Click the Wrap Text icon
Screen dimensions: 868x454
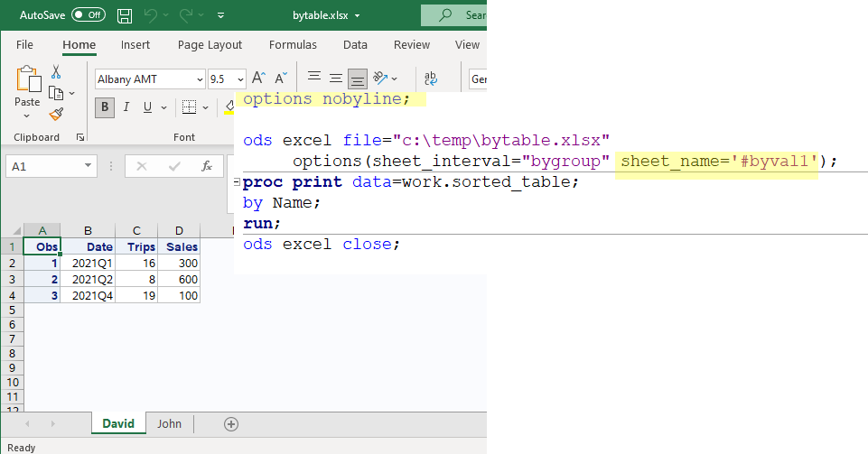tap(431, 79)
